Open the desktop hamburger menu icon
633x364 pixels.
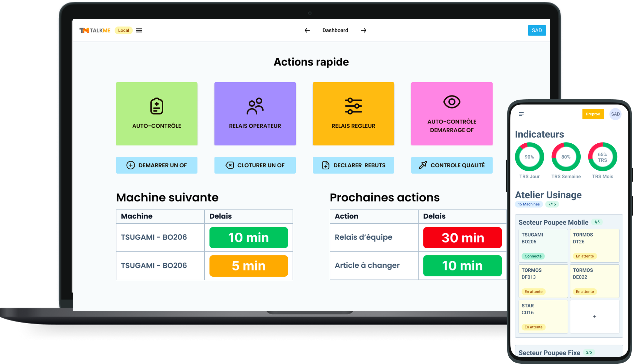pos(139,30)
